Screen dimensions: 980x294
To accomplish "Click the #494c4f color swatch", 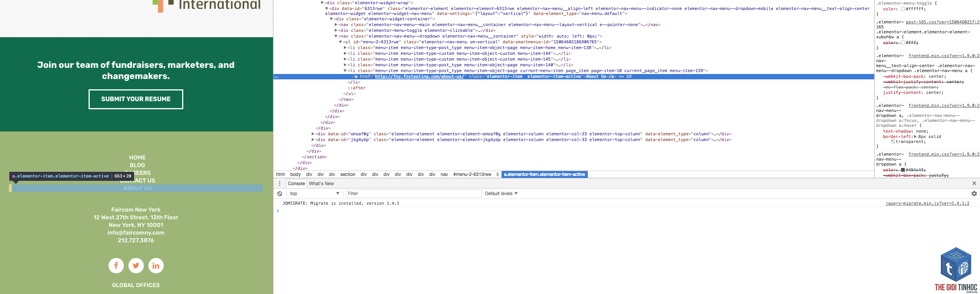I will coord(903,170).
